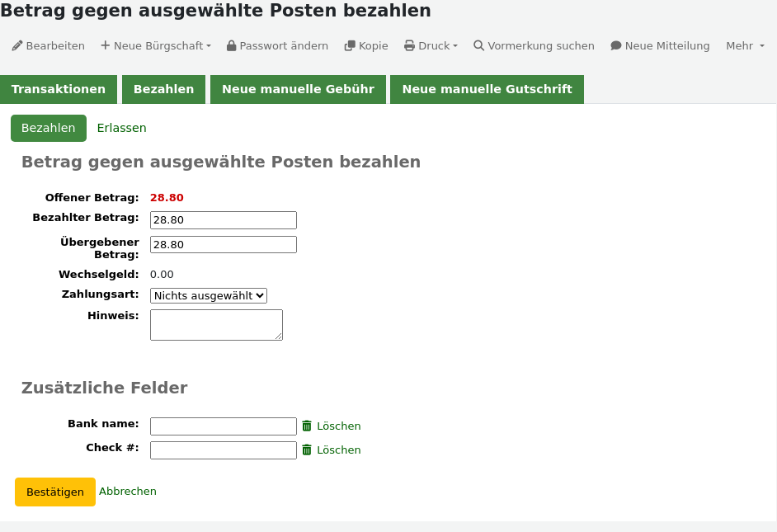Screen dimensions: 777x532
Task: Focus the Bezahlter Betrag input field
Action: coord(224,220)
